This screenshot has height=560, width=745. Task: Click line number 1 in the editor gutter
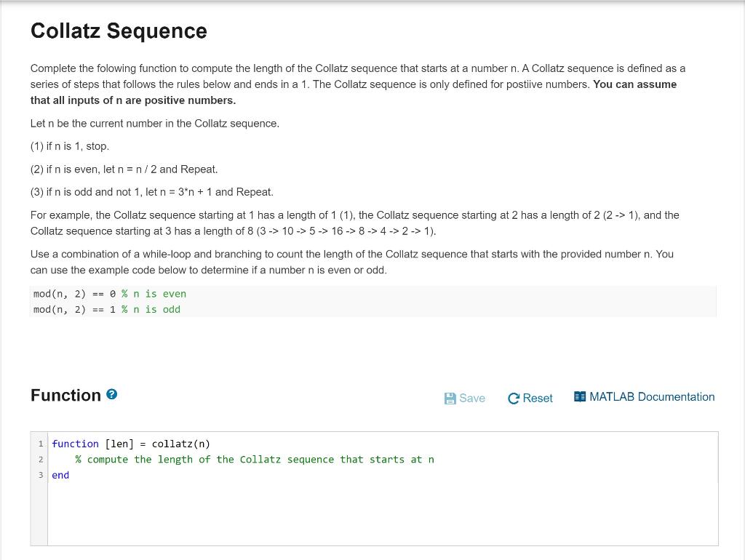[x=40, y=444]
